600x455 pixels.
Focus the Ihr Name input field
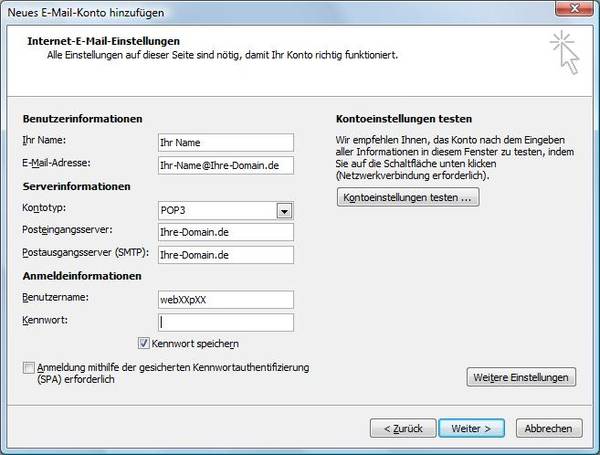225,142
